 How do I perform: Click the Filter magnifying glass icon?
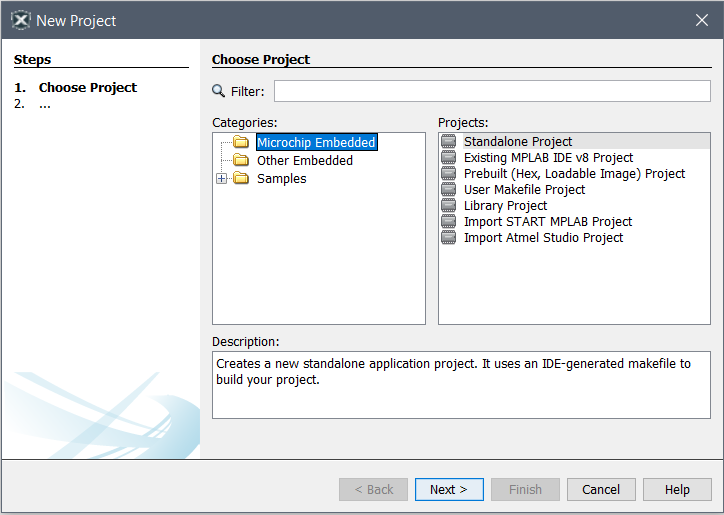click(219, 91)
